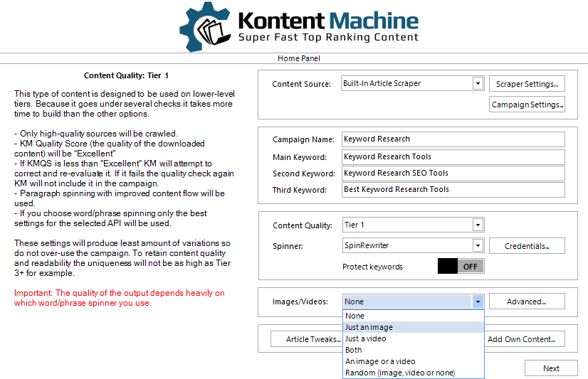Click into the Second Keyword field
Image resolution: width=588 pixels, height=379 pixels.
(x=453, y=173)
